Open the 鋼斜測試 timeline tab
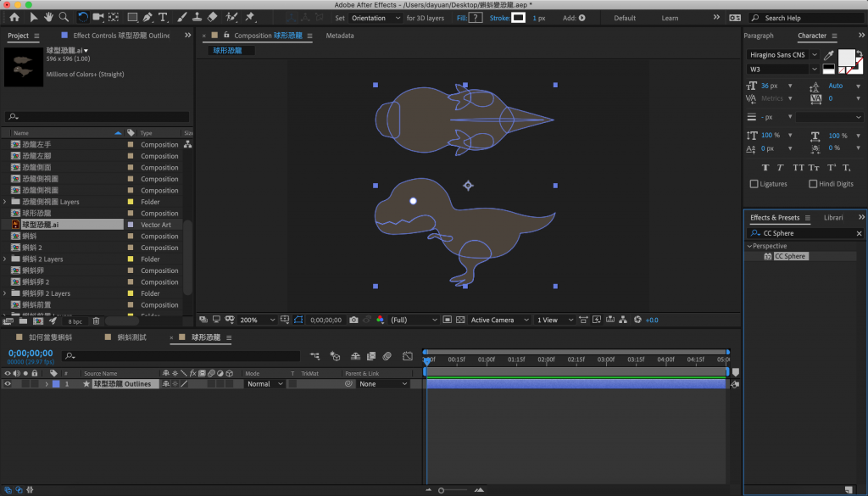Image resolution: width=868 pixels, height=496 pixels. [131, 337]
